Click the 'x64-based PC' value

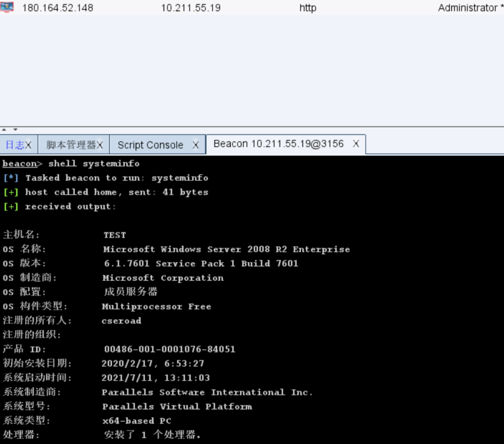click(x=137, y=421)
